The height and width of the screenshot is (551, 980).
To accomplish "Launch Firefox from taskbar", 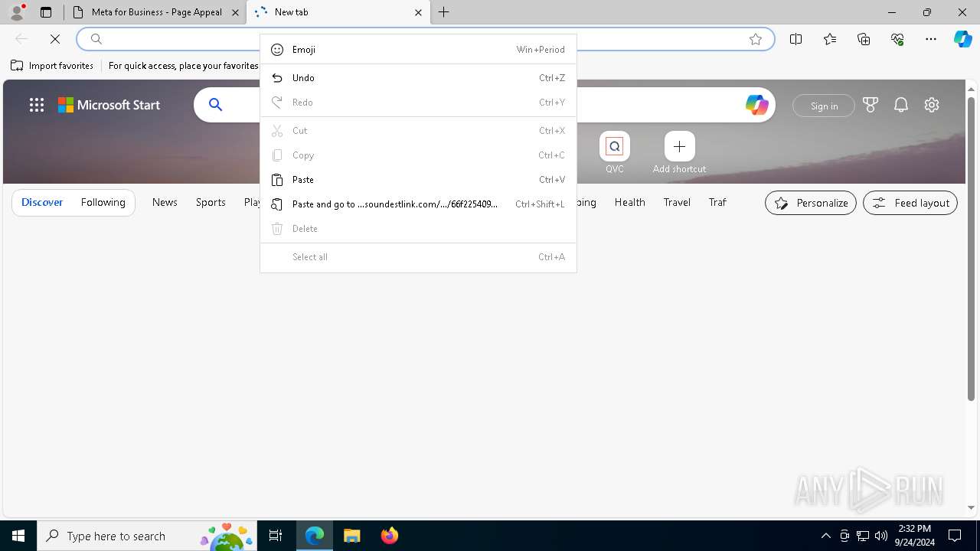I will click(390, 536).
